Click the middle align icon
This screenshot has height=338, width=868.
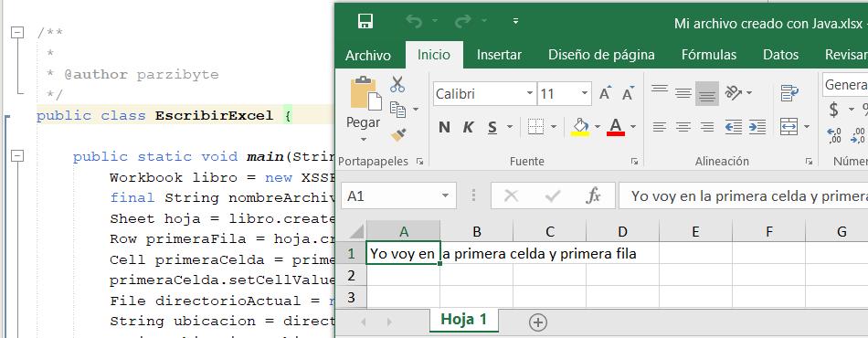tap(683, 93)
